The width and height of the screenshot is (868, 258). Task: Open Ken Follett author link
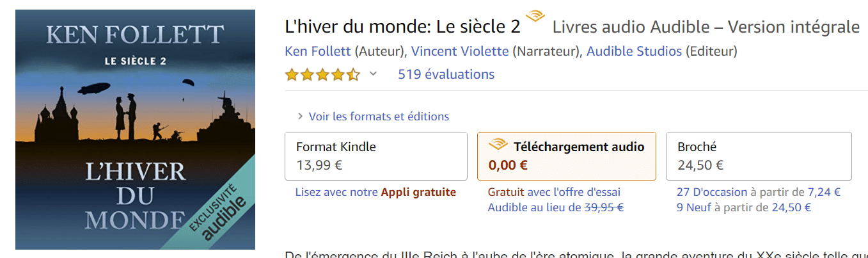coord(317,51)
